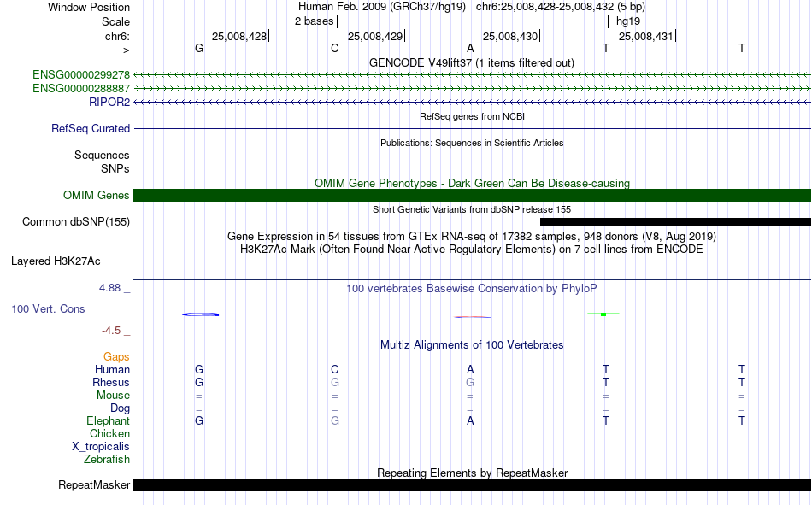
Task: Click the hg19 label beside the scale
Action: (628, 21)
